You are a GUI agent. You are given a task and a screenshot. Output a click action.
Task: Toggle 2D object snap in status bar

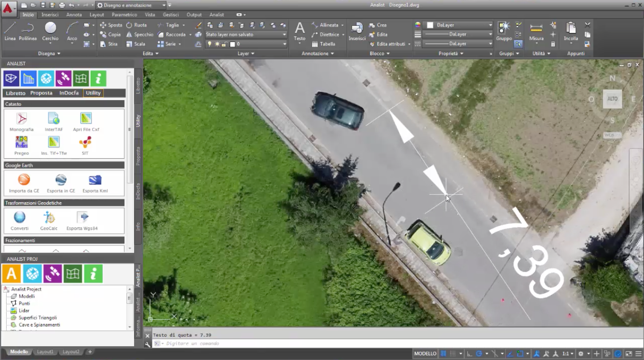pyautogui.click(x=520, y=354)
